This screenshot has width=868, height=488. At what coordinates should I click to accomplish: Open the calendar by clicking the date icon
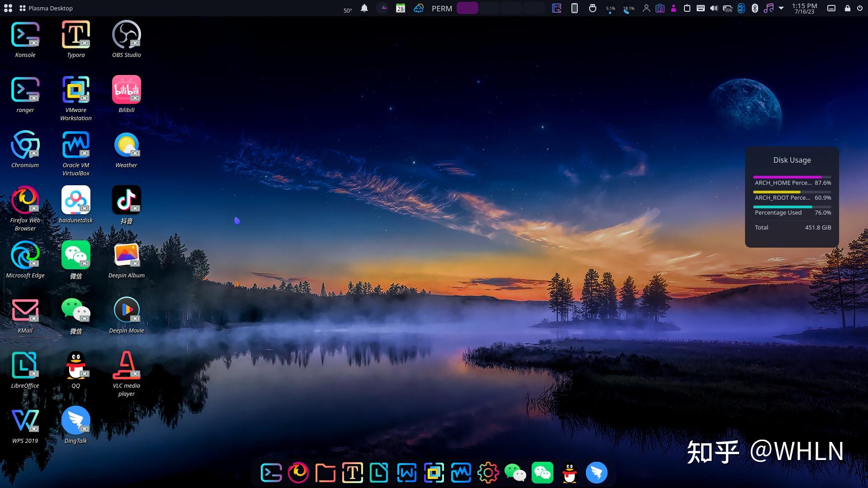pyautogui.click(x=400, y=8)
